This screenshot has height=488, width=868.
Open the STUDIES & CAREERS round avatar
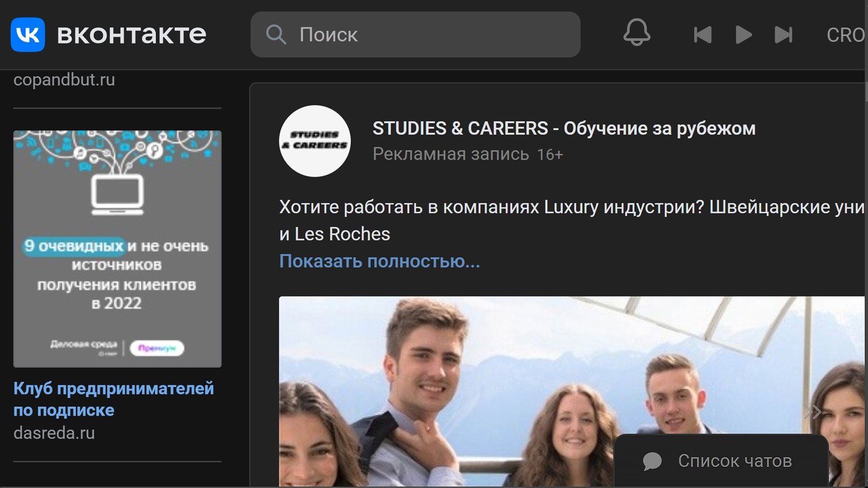point(315,141)
